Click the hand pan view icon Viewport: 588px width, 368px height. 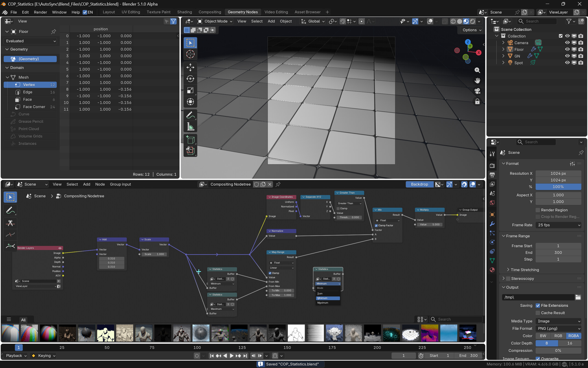click(477, 80)
